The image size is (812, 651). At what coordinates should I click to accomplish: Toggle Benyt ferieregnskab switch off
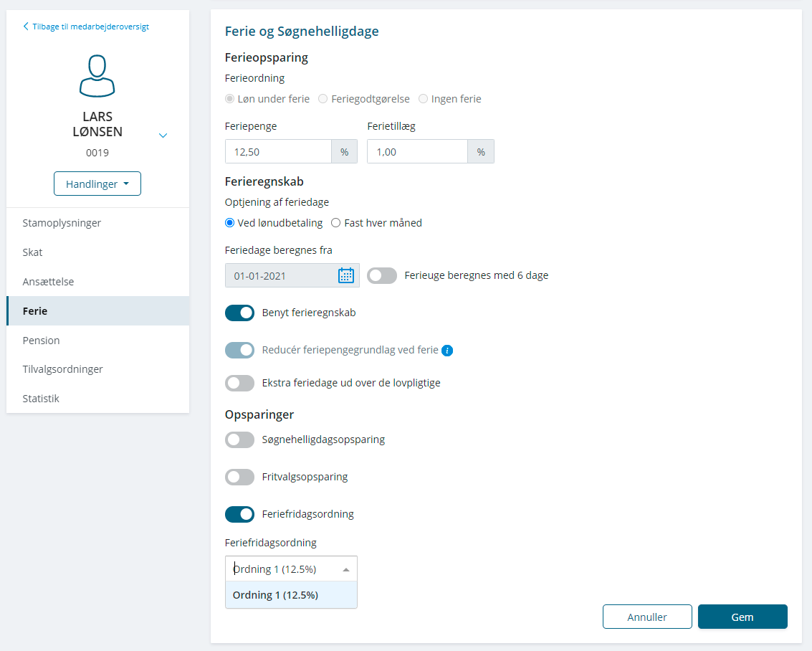pos(240,313)
